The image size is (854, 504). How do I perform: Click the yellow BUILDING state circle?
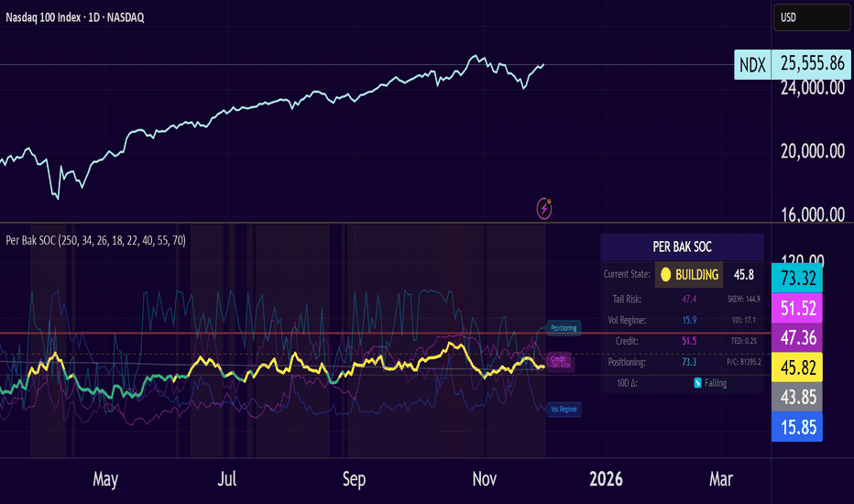pyautogui.click(x=666, y=274)
